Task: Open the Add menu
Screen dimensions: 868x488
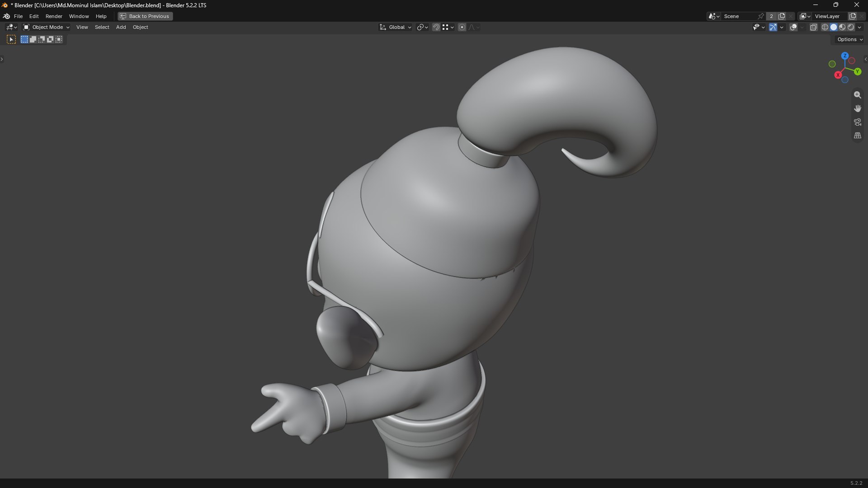Action: click(121, 27)
